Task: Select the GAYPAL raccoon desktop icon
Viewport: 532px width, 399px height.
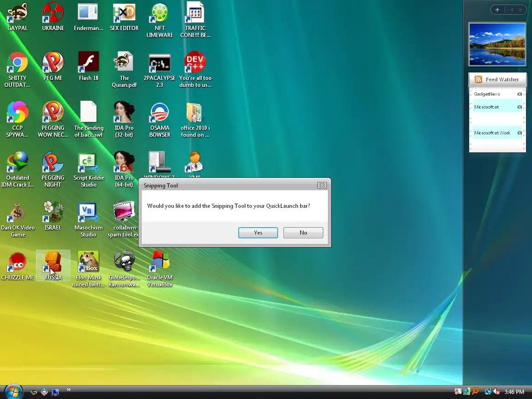Action: [x=17, y=16]
